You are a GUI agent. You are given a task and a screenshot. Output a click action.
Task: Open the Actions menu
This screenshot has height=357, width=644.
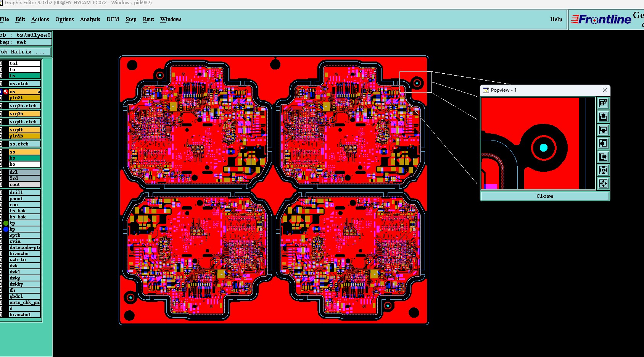point(40,19)
